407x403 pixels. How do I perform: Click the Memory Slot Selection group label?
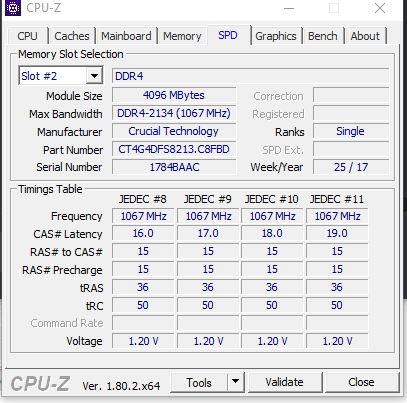point(71,54)
